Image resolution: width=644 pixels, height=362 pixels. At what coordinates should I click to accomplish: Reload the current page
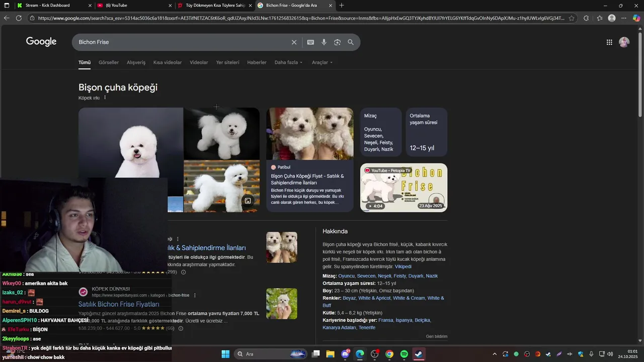(x=19, y=18)
